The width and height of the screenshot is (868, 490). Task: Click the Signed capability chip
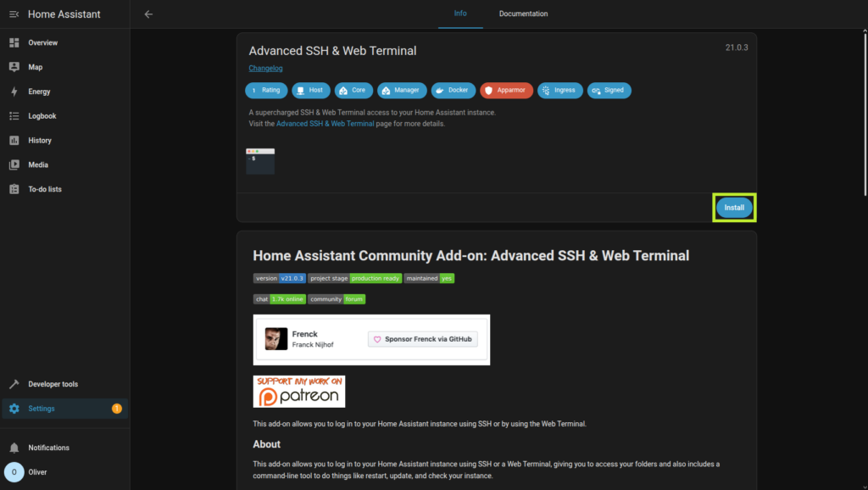click(x=609, y=90)
